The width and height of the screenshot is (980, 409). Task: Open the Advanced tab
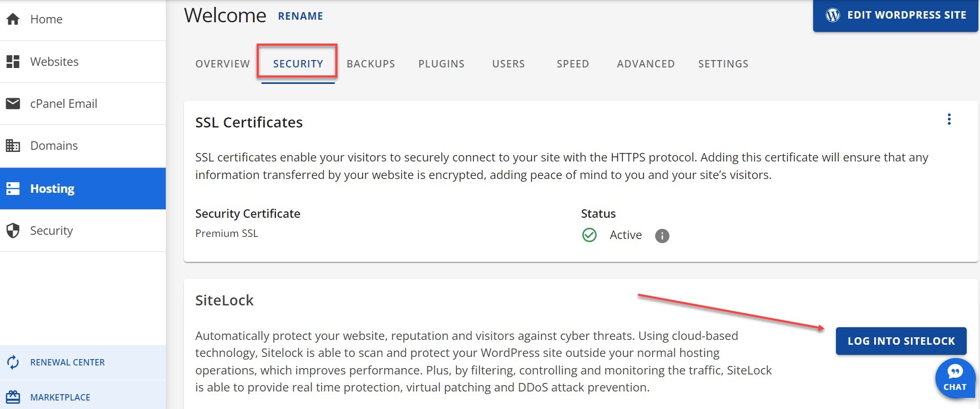(x=645, y=64)
